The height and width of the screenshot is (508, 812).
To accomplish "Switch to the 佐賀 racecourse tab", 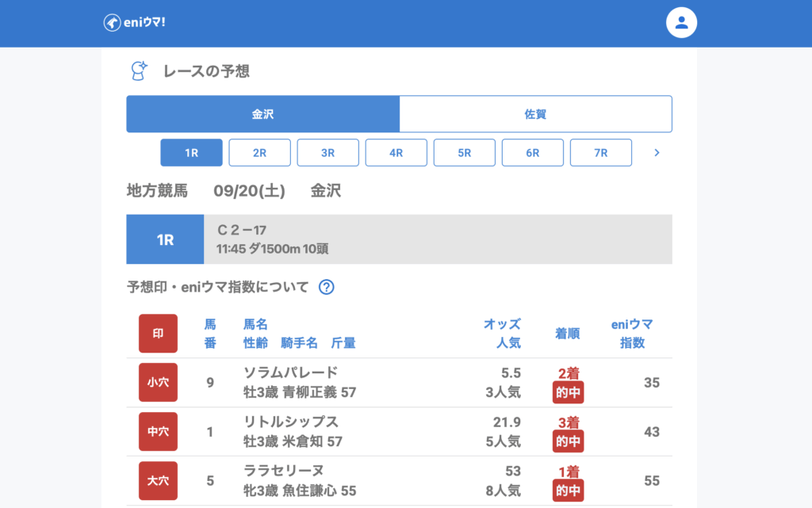I will [x=535, y=114].
